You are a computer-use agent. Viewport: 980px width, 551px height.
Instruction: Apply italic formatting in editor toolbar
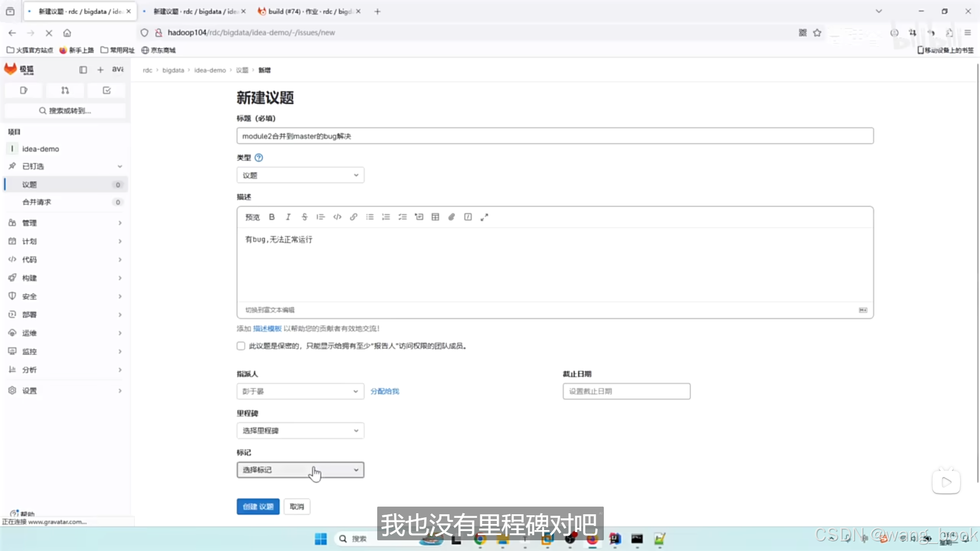[x=288, y=217]
